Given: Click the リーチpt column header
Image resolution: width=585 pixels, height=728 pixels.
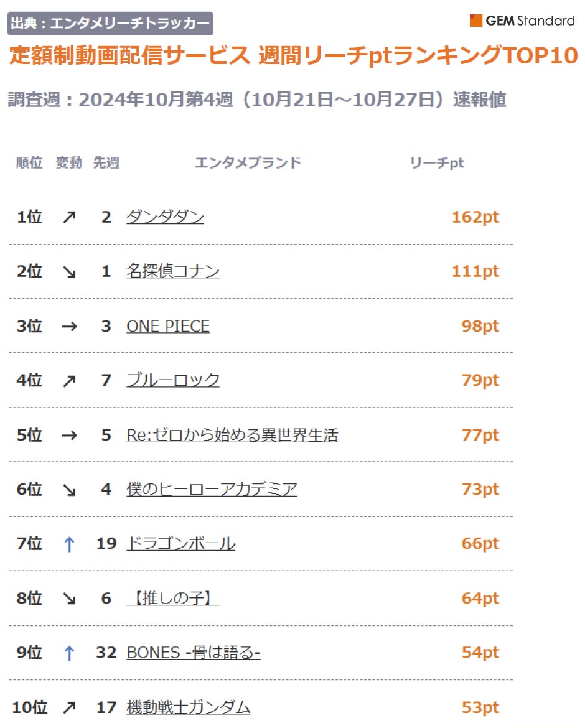Looking at the screenshot, I should coord(436,163).
